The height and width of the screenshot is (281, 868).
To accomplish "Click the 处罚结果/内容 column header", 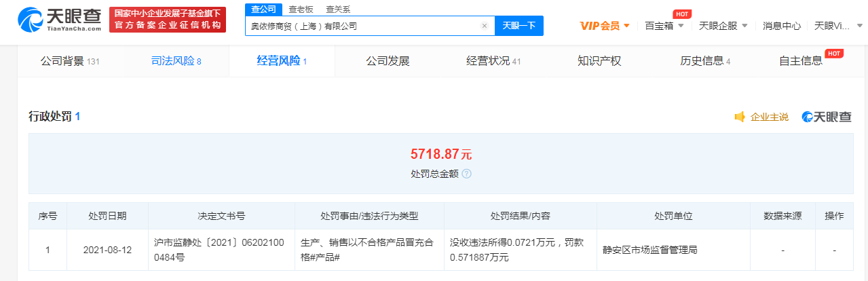I will [520, 217].
